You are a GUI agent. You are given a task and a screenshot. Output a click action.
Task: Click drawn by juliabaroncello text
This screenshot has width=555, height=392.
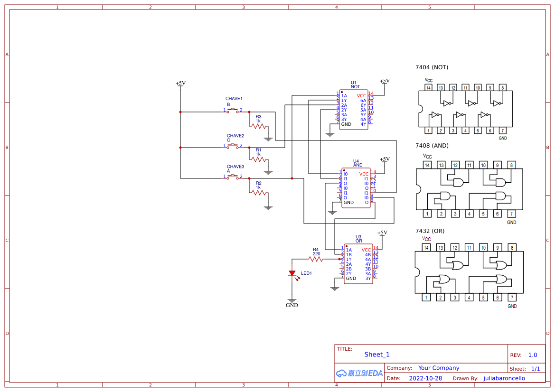pyautogui.click(x=503, y=378)
